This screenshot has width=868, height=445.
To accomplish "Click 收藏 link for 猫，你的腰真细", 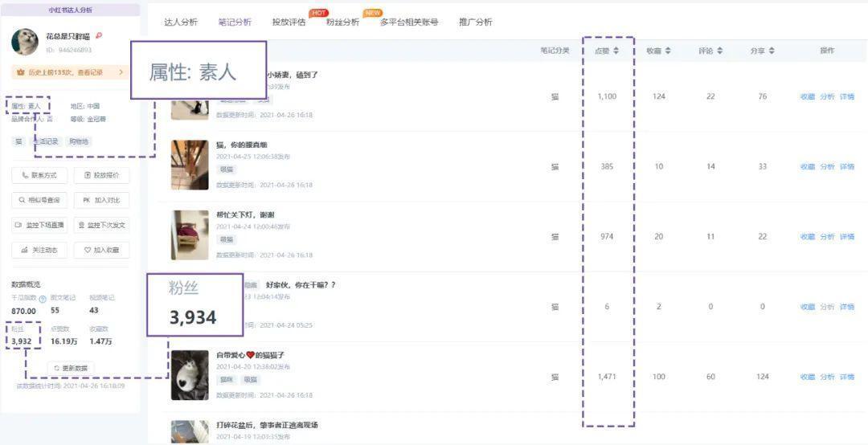I will coord(808,166).
